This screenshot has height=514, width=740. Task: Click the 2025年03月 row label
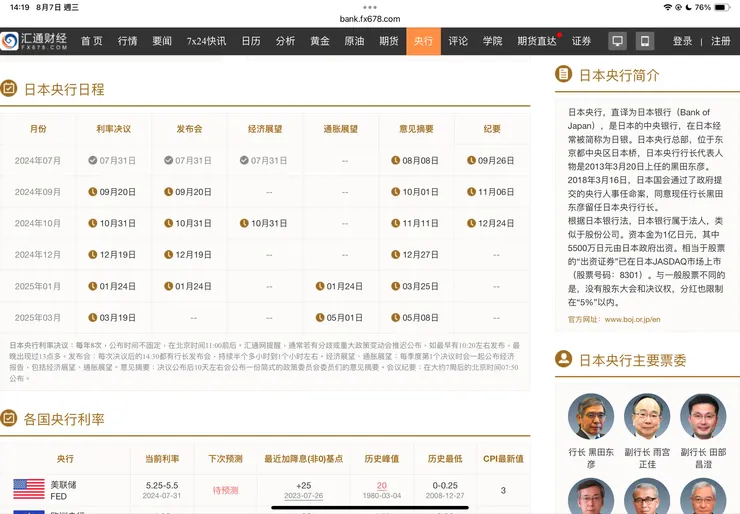[38, 318]
